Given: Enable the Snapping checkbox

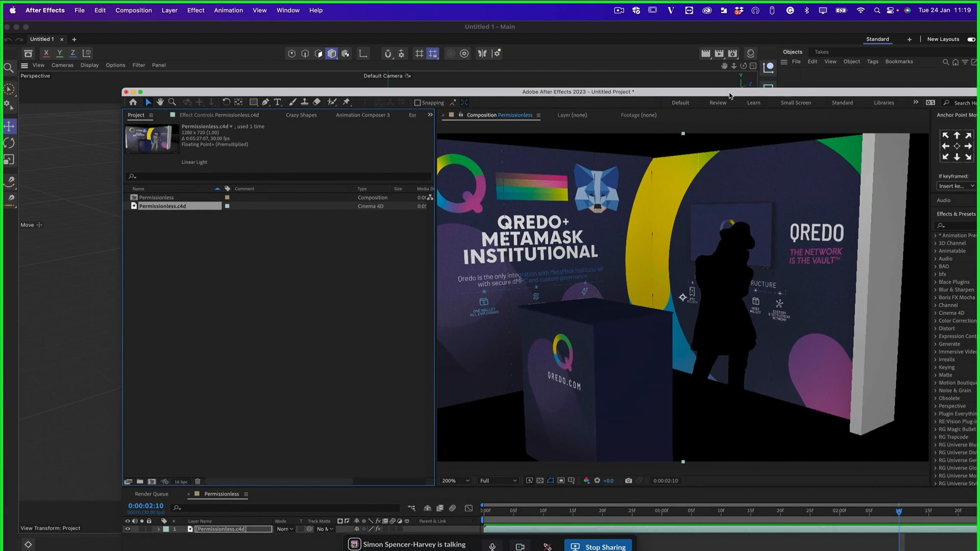Looking at the screenshot, I should [x=418, y=103].
